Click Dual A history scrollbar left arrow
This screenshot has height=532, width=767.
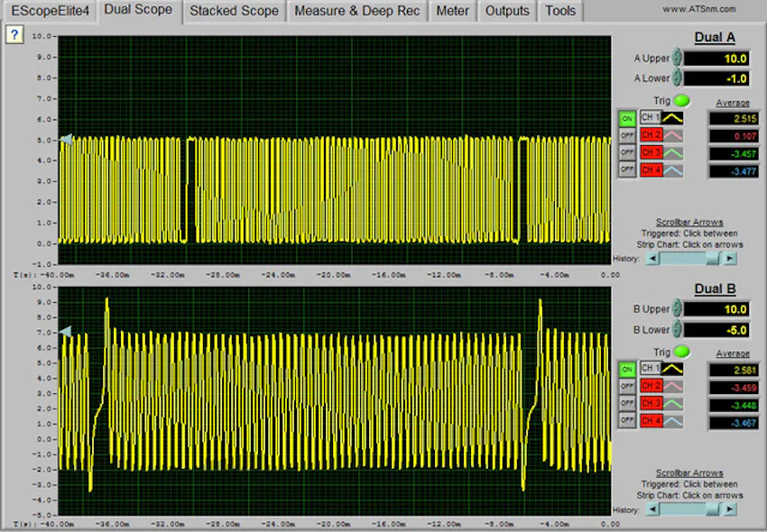click(x=652, y=258)
